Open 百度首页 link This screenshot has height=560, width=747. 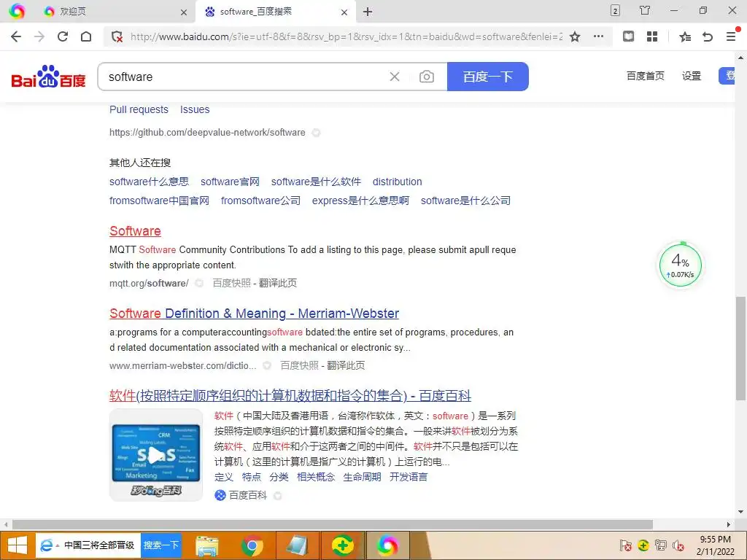tap(645, 76)
